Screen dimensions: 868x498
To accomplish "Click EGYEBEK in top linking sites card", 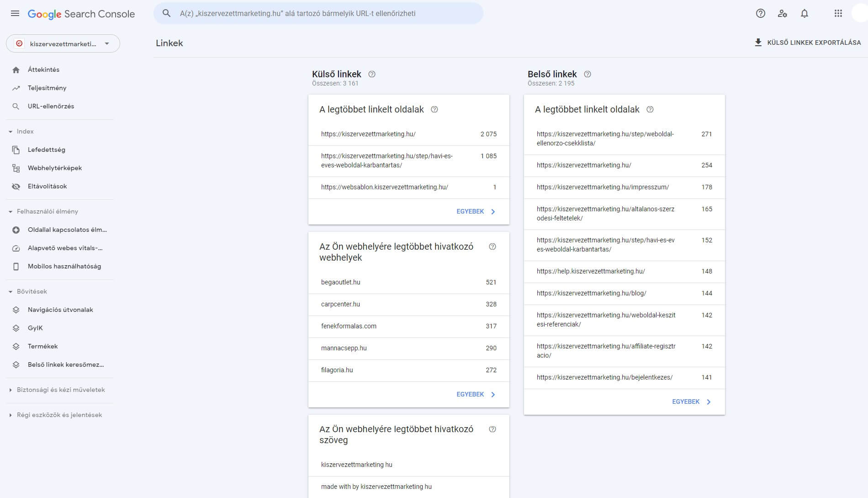I will [x=476, y=394].
